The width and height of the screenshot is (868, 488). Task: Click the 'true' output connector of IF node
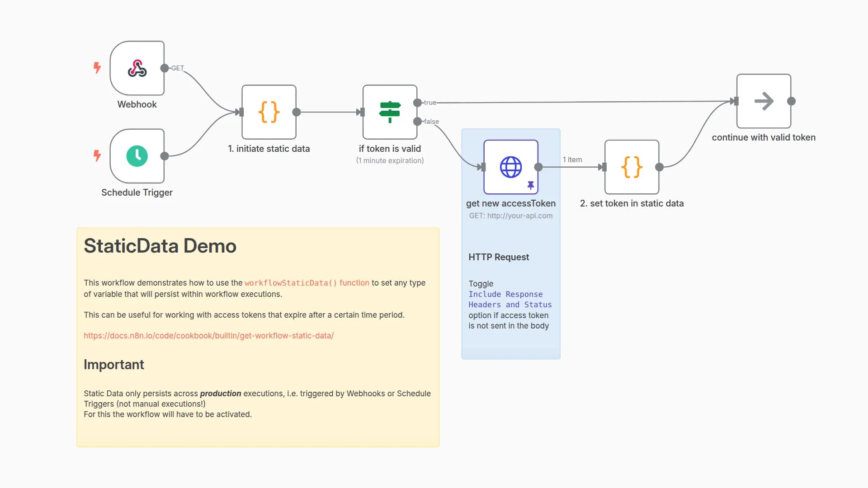pos(417,103)
